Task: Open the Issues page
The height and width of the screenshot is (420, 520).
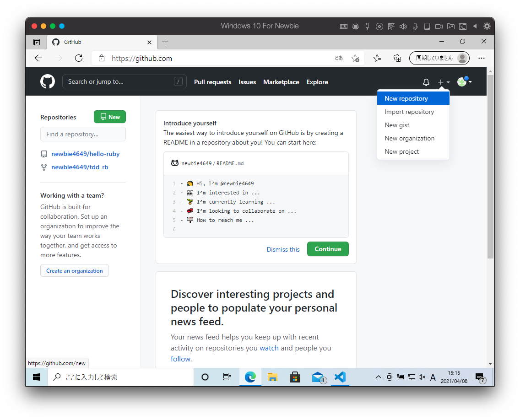Action: coord(247,82)
